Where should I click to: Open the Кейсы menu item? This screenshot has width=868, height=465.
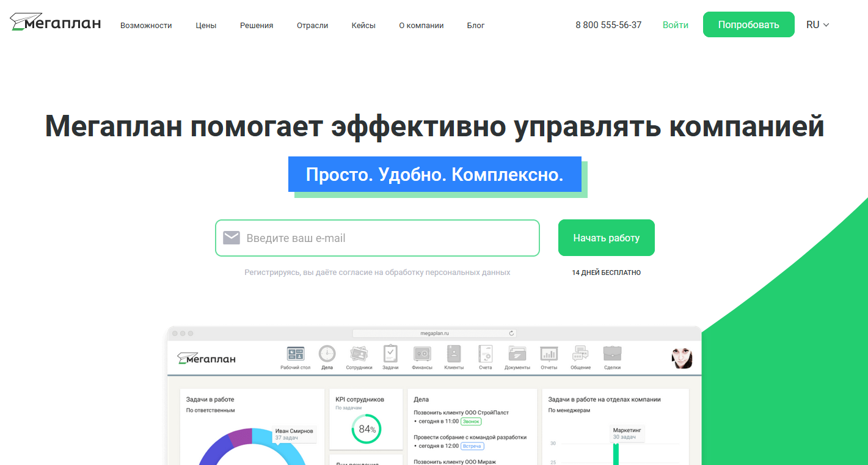tap(363, 26)
